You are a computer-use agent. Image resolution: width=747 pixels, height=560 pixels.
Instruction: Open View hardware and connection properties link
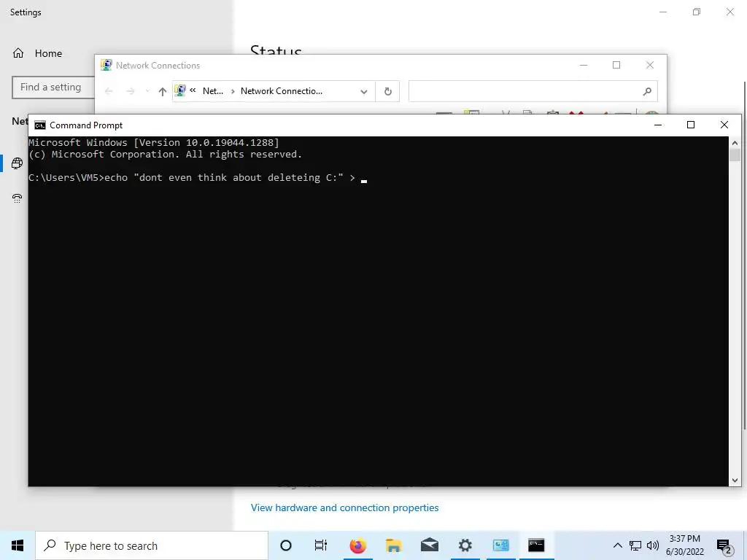pyautogui.click(x=344, y=507)
